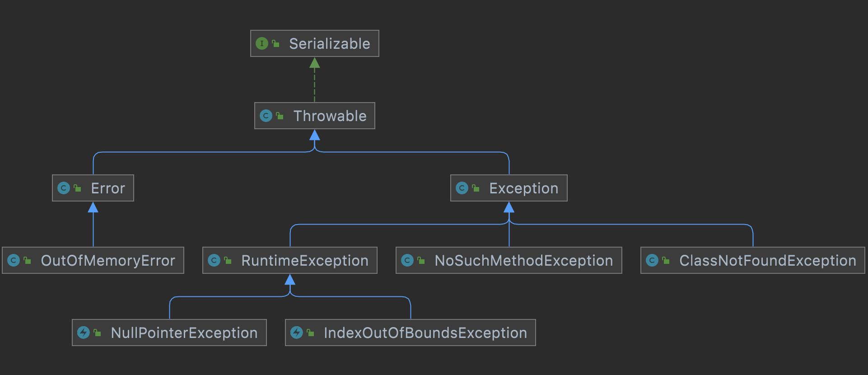Click the class icon beside Throwable
This screenshot has height=375, width=868.
[x=266, y=116]
